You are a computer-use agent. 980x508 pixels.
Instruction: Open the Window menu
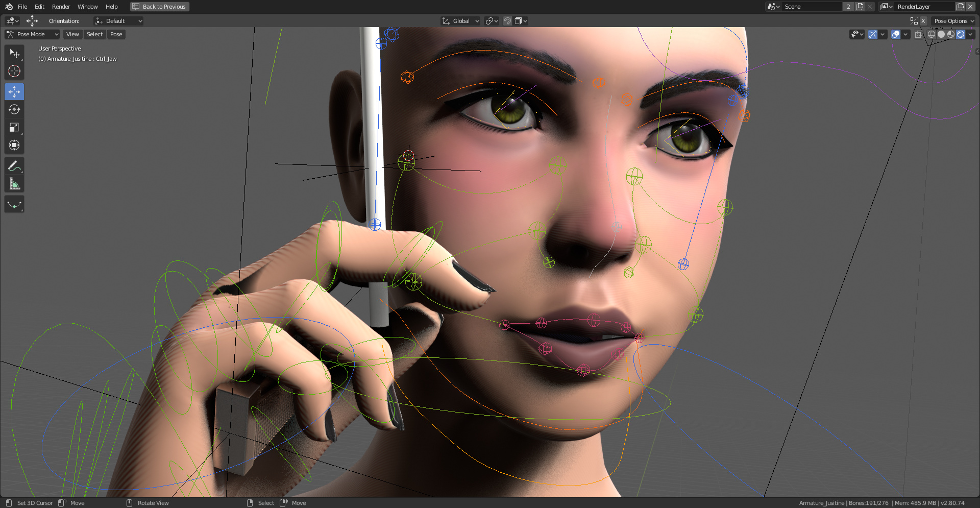click(87, 7)
